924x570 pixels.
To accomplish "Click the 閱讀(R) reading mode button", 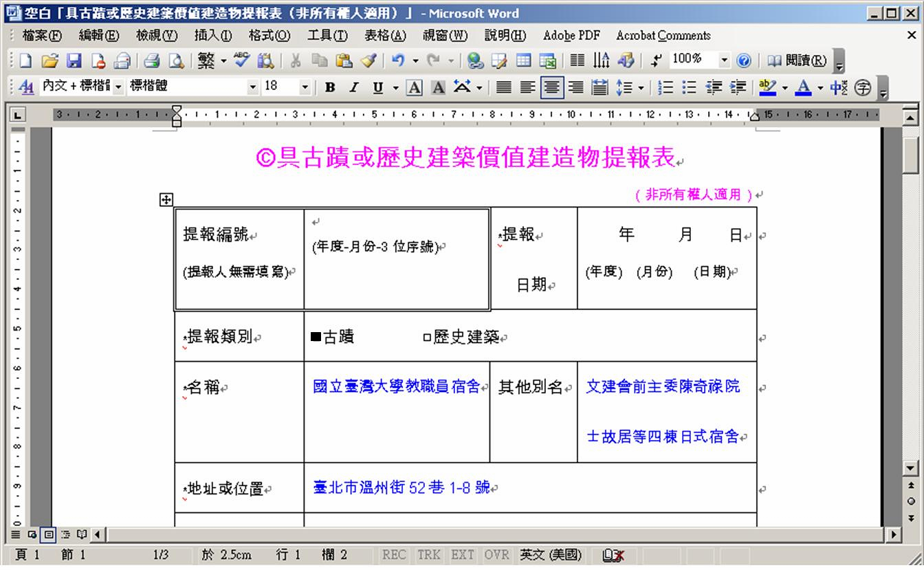I will pos(797,61).
